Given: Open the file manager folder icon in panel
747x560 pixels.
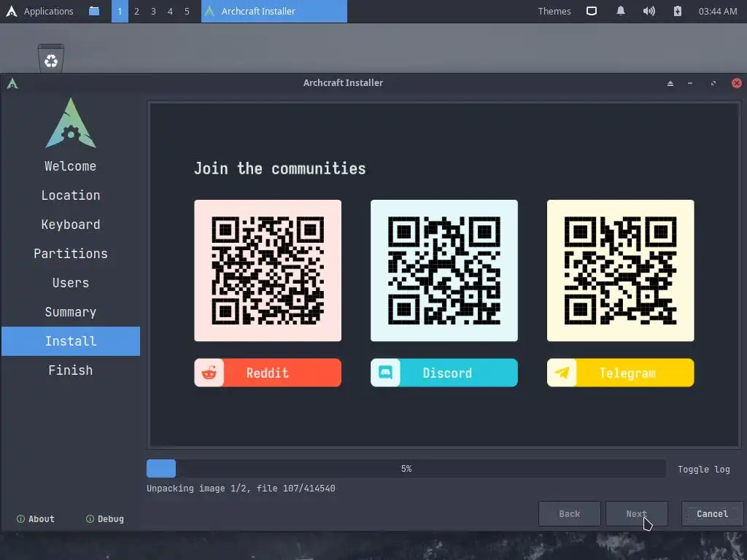Looking at the screenshot, I should (x=94, y=11).
